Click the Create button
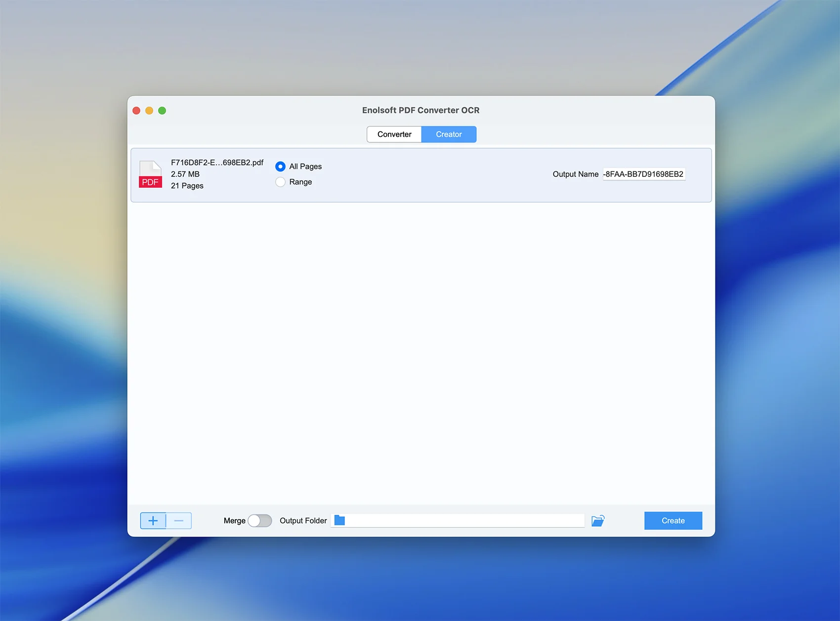840x621 pixels. coord(673,521)
